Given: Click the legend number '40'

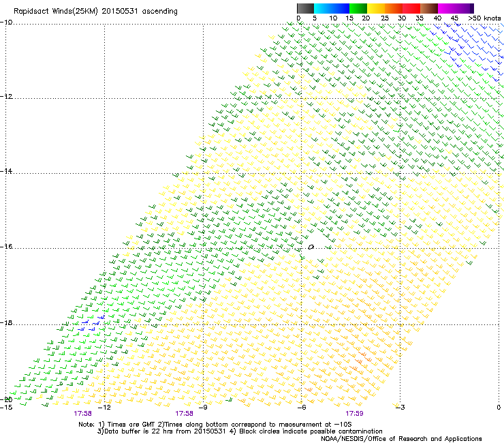Looking at the screenshot, I should pos(437,18).
